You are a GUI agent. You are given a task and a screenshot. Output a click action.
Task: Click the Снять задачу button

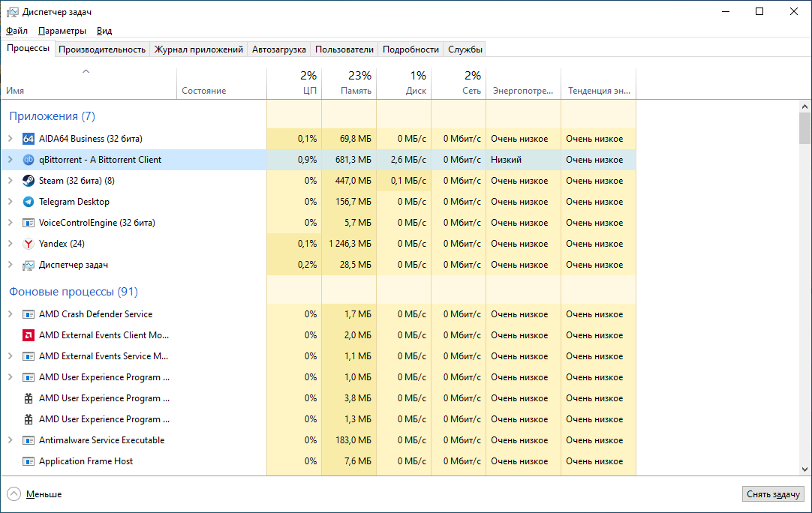click(x=773, y=493)
